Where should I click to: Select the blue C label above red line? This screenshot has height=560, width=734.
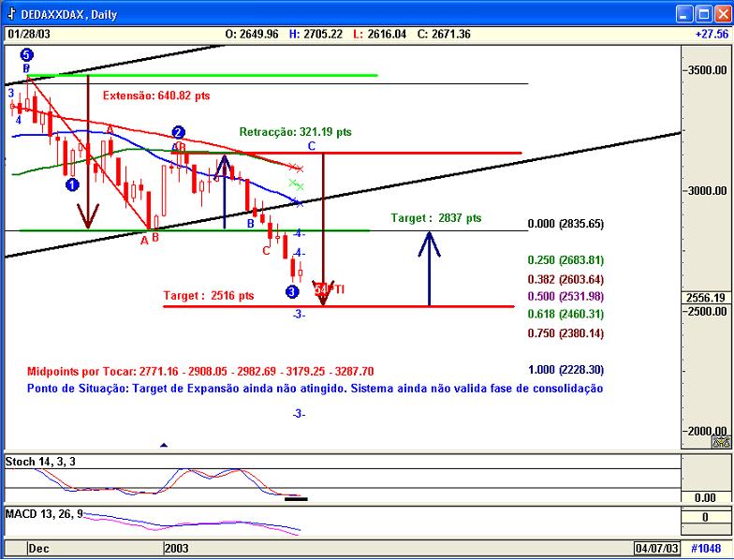coord(312,146)
